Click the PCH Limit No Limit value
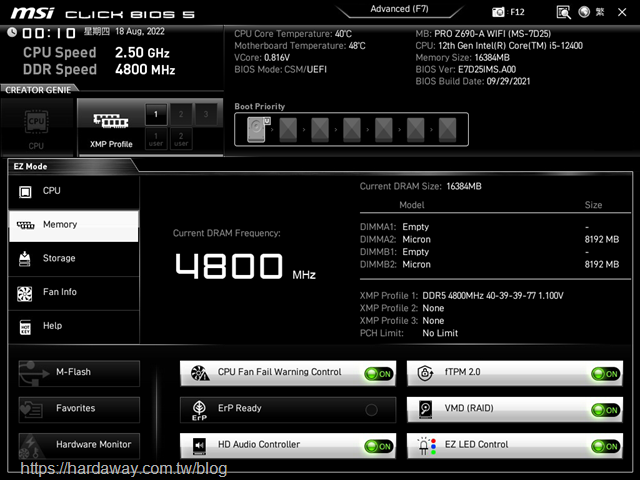This screenshot has width=640, height=480. [440, 333]
